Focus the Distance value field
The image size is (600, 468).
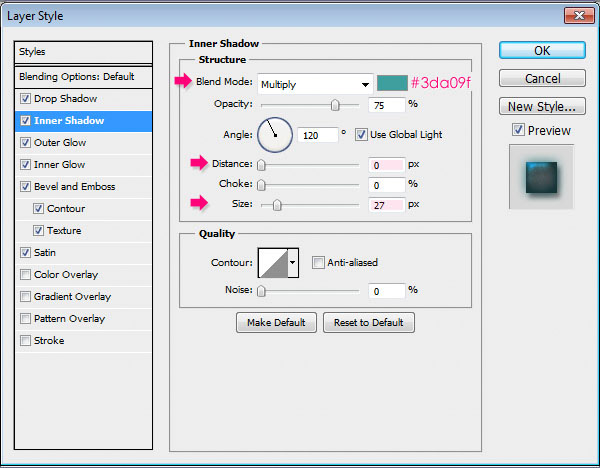[386, 165]
